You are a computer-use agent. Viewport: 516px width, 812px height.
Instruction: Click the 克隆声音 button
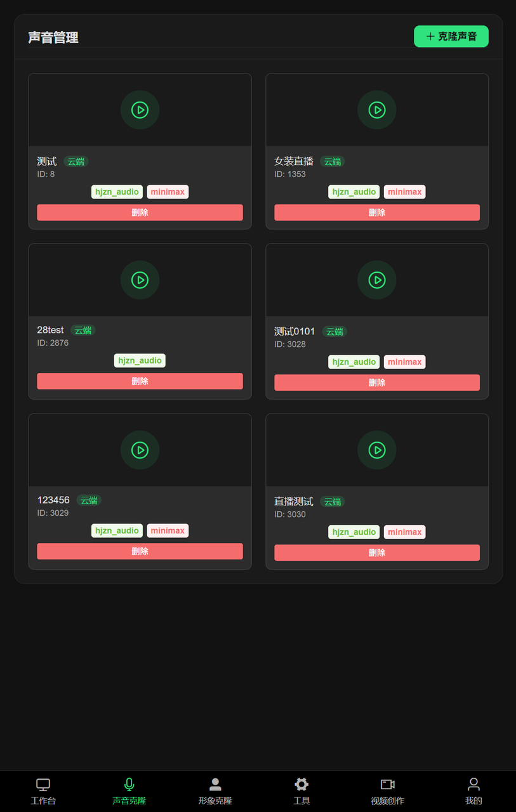tap(451, 36)
